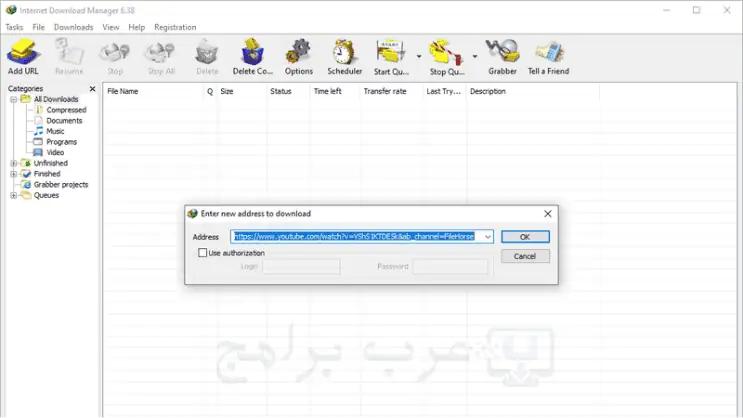Collapse the All Downloads tree node
The image size is (743, 418).
14,99
